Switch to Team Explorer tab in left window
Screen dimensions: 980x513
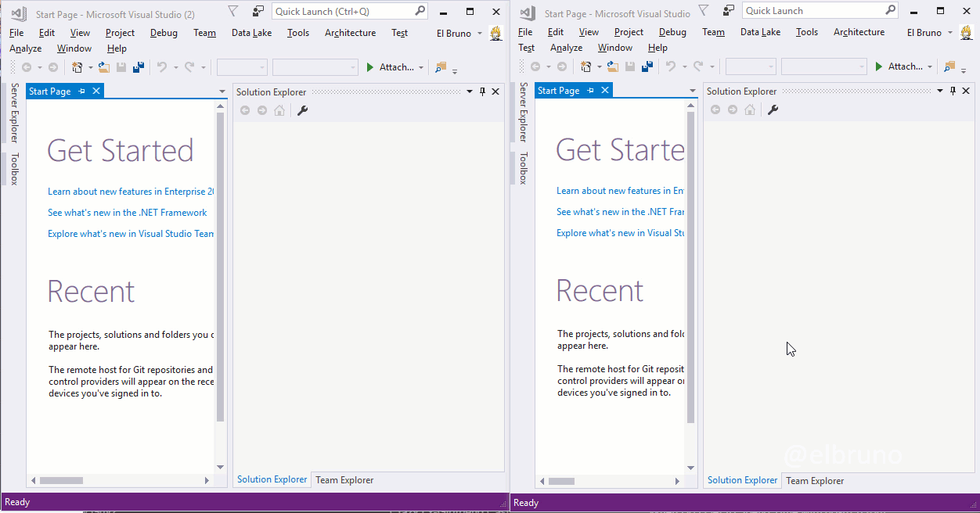pos(344,480)
